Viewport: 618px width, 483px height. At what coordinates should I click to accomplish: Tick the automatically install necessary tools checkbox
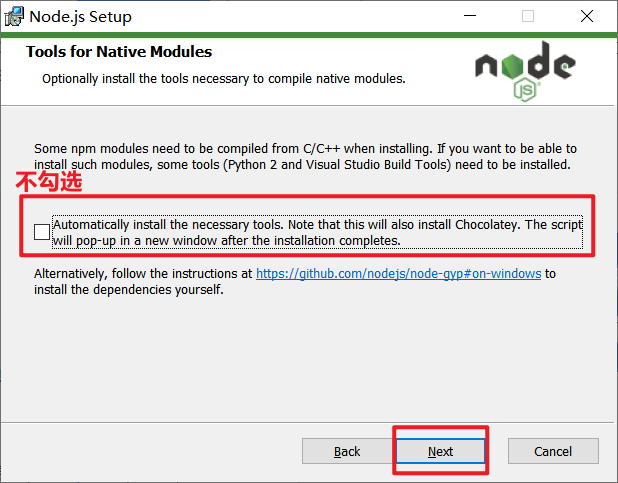pos(42,232)
